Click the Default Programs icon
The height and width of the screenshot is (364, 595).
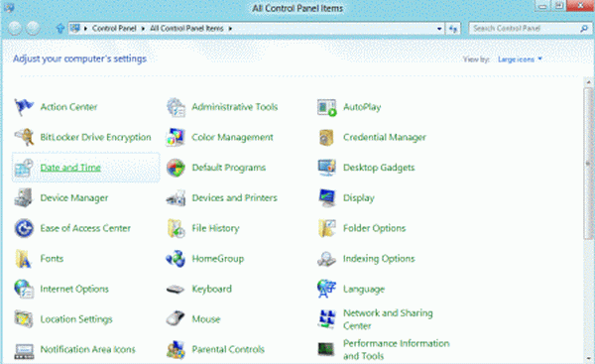(x=176, y=168)
